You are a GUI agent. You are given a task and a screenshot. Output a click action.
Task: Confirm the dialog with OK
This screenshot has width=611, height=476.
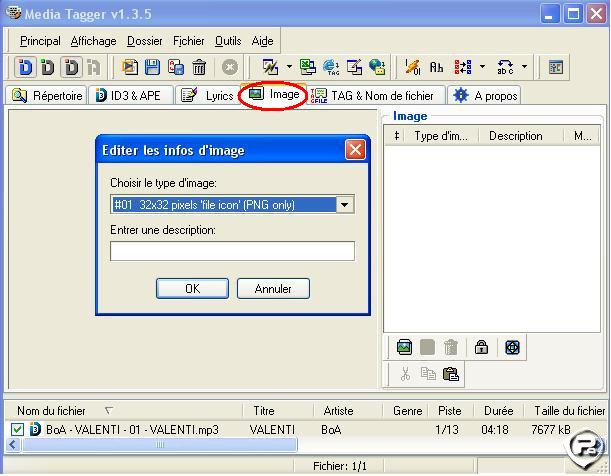click(x=192, y=289)
